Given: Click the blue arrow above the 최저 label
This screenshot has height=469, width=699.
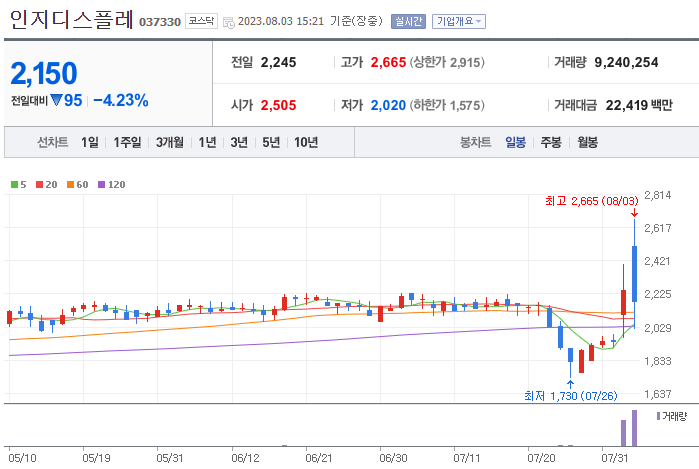Looking at the screenshot, I should pyautogui.click(x=570, y=384).
